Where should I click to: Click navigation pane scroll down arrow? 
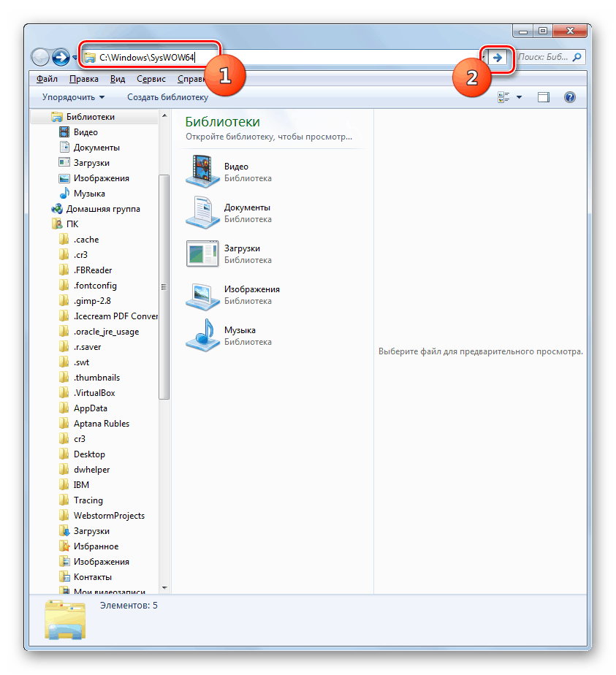pyautogui.click(x=164, y=587)
